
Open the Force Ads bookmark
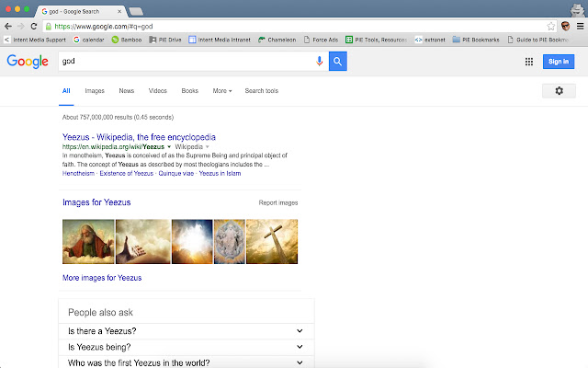(x=321, y=40)
